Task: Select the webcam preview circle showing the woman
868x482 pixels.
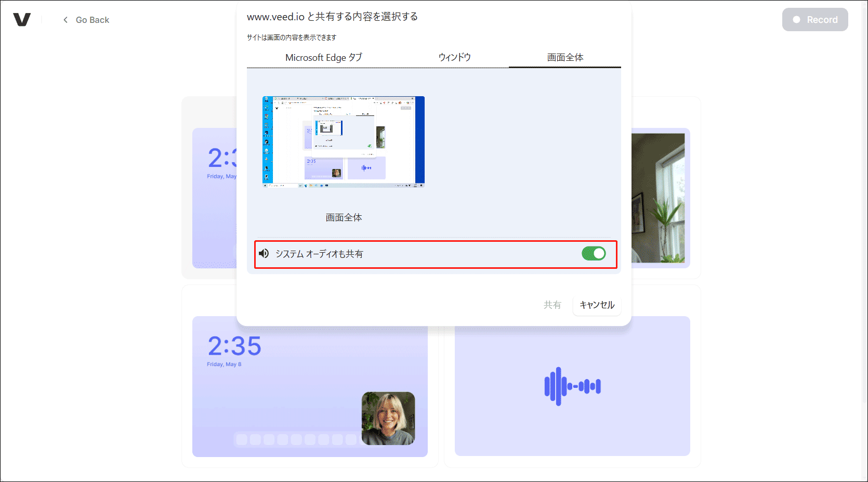Action: 389,419
